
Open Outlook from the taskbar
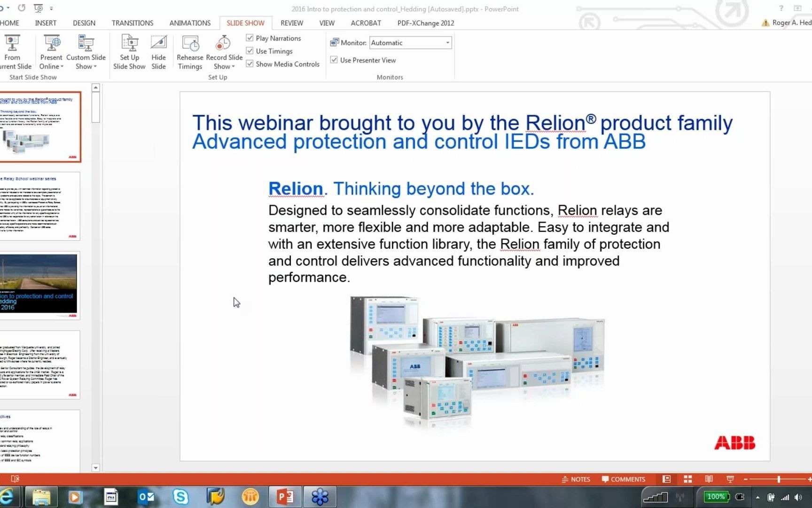coord(146,497)
